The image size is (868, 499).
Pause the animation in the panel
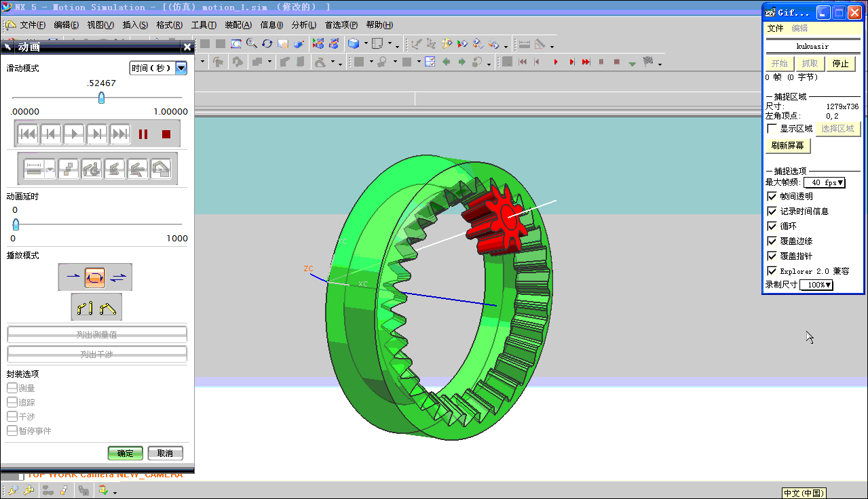coord(143,134)
